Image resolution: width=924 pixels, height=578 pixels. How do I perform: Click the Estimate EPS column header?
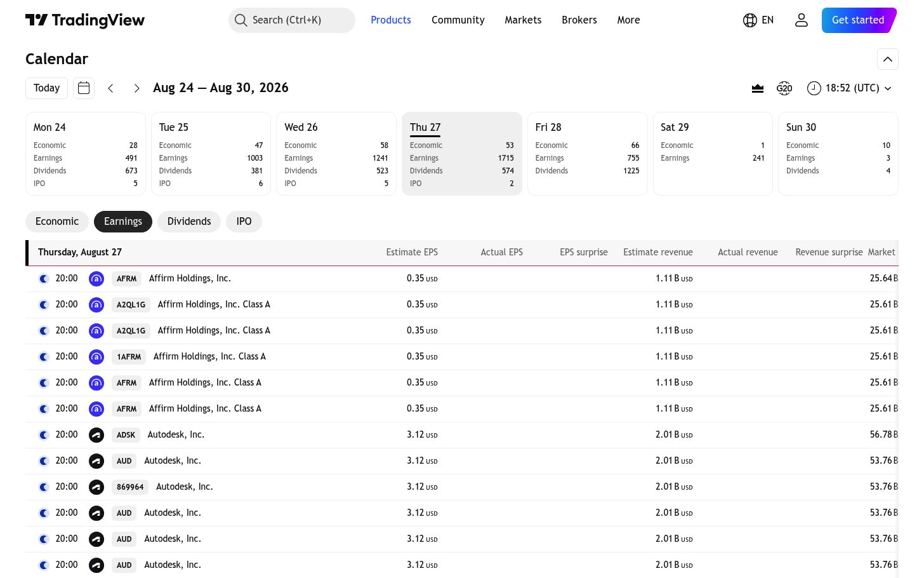pos(412,252)
